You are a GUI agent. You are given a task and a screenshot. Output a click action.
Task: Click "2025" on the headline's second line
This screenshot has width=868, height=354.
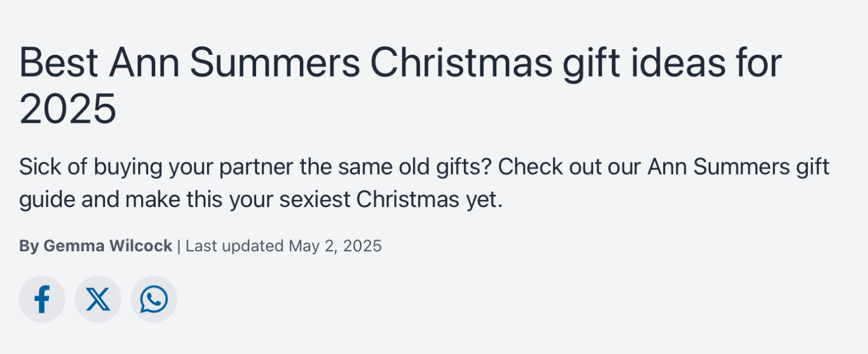(x=68, y=109)
